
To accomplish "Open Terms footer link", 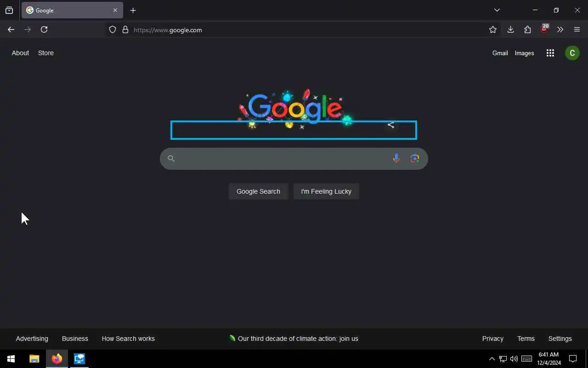I will 526,339.
